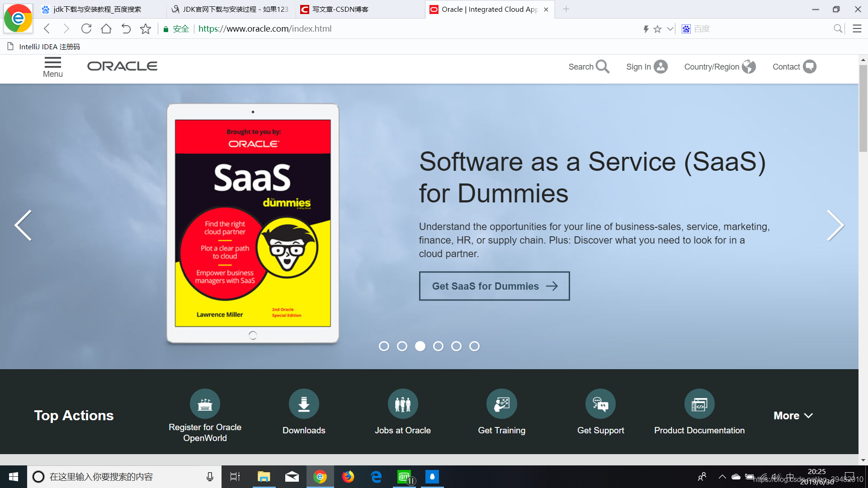Viewport: 868px width, 488px height.
Task: Click the Downloads arrow icon
Action: (x=304, y=404)
